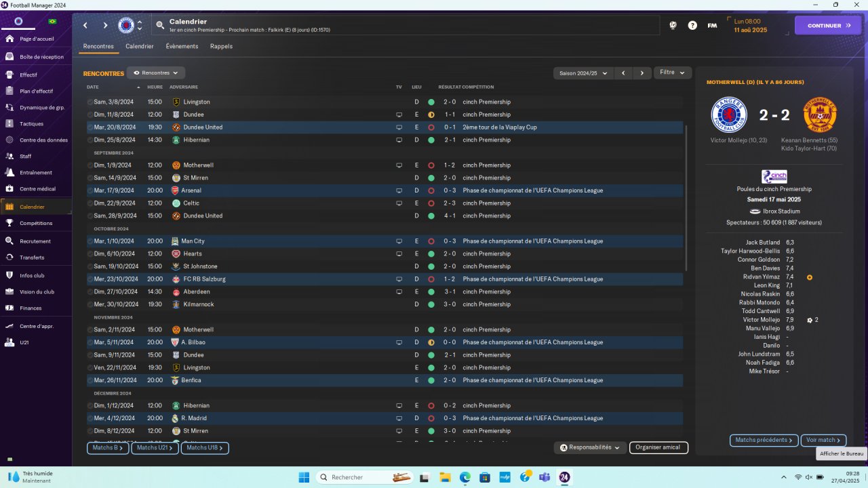Open Centre d'appr. in the sidebar

click(x=37, y=326)
